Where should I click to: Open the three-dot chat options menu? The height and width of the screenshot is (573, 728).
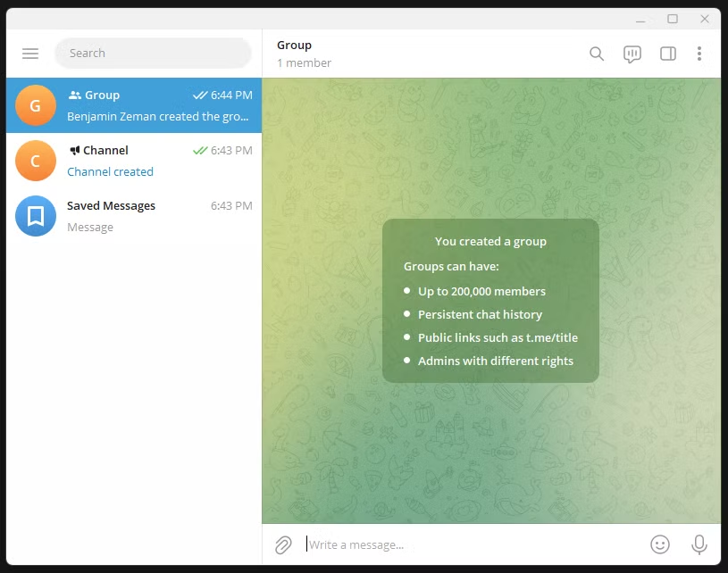click(x=699, y=54)
